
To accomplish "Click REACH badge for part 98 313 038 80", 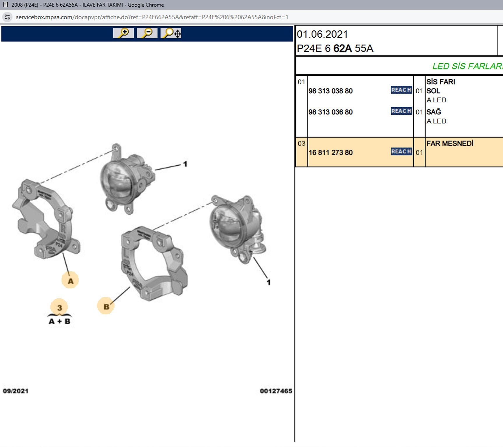I will pyautogui.click(x=401, y=90).
